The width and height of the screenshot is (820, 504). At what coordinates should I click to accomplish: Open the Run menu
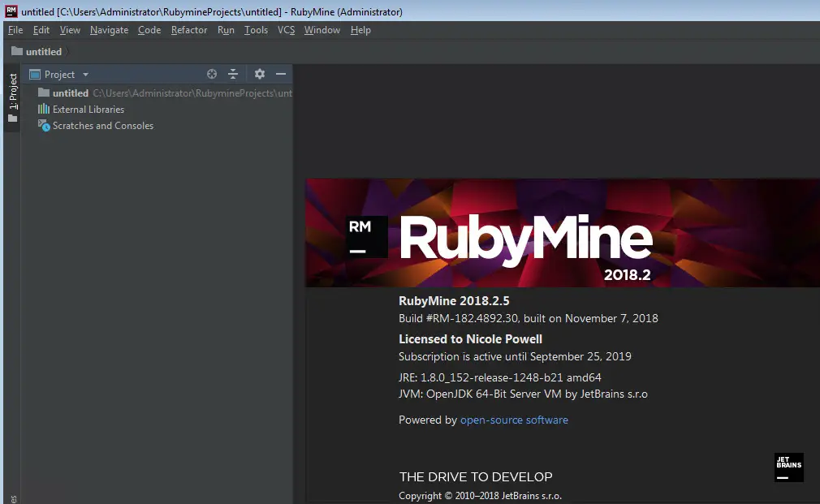click(x=226, y=30)
